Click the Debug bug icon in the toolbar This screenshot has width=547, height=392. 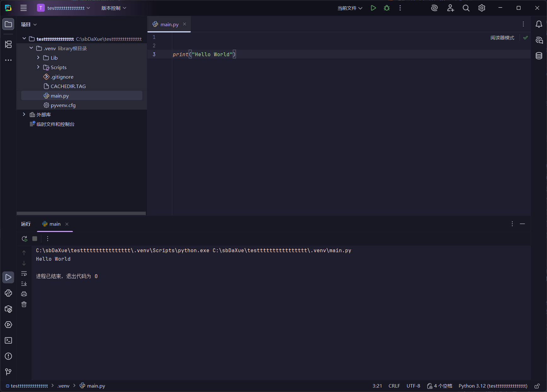387,8
